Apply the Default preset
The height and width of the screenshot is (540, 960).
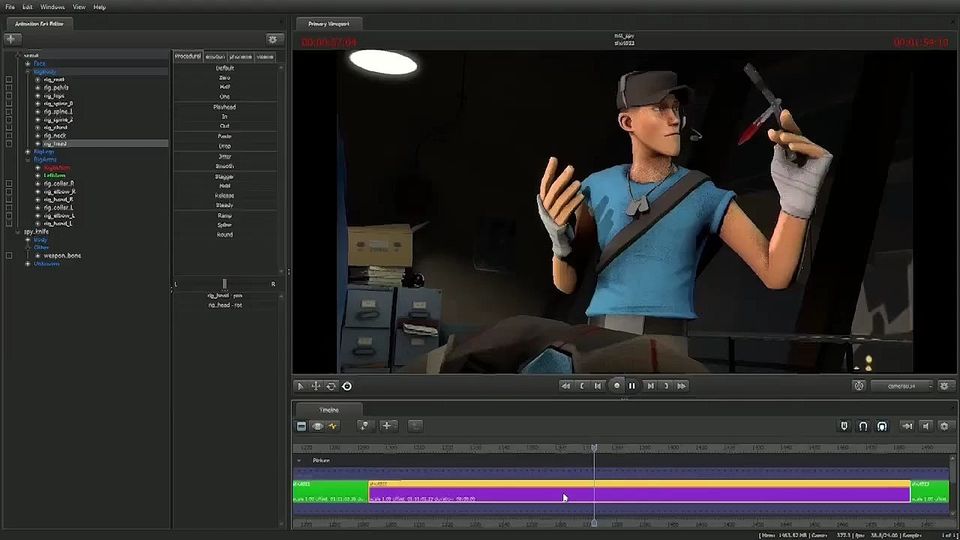[x=225, y=68]
